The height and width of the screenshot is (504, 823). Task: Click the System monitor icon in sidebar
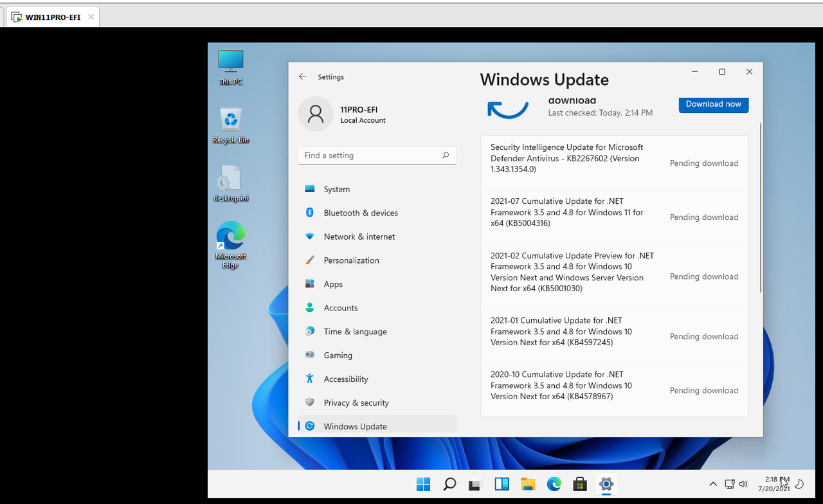(x=310, y=189)
